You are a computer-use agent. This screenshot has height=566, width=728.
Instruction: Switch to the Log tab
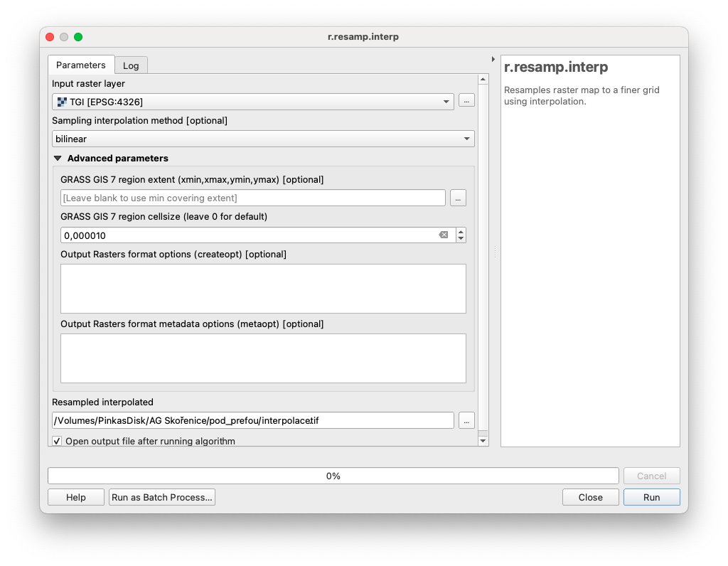(131, 65)
